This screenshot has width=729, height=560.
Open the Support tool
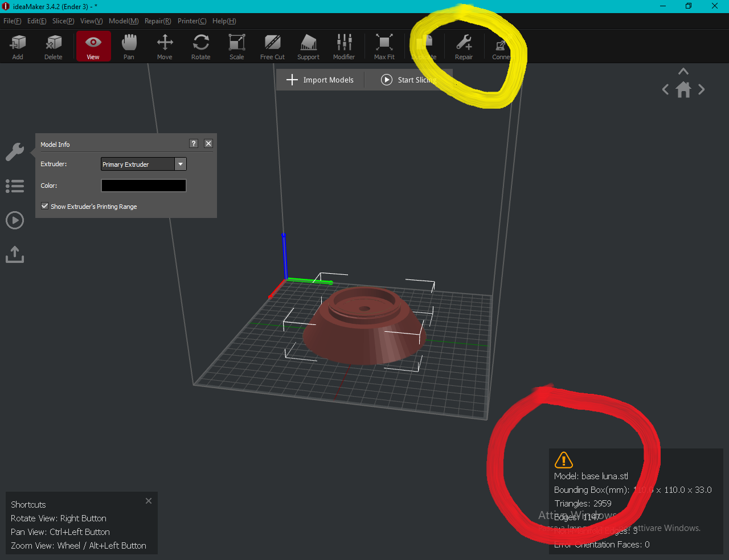coord(308,46)
